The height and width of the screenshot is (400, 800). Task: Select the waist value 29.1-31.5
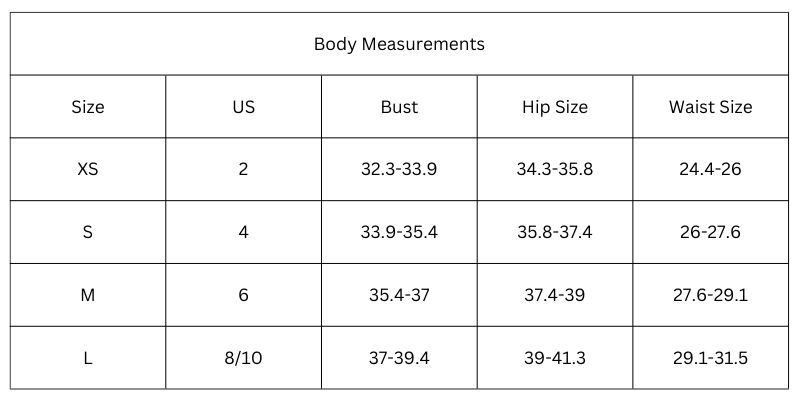click(x=710, y=357)
